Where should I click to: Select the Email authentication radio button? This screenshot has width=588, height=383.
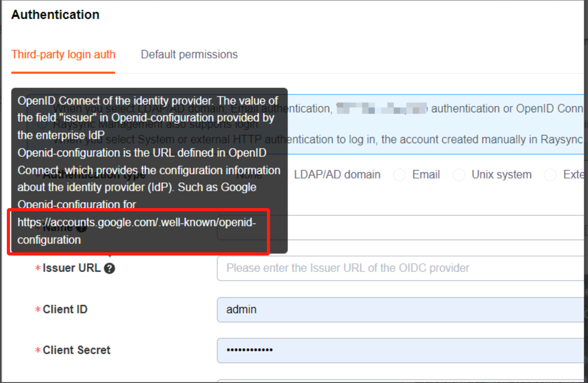tap(400, 175)
